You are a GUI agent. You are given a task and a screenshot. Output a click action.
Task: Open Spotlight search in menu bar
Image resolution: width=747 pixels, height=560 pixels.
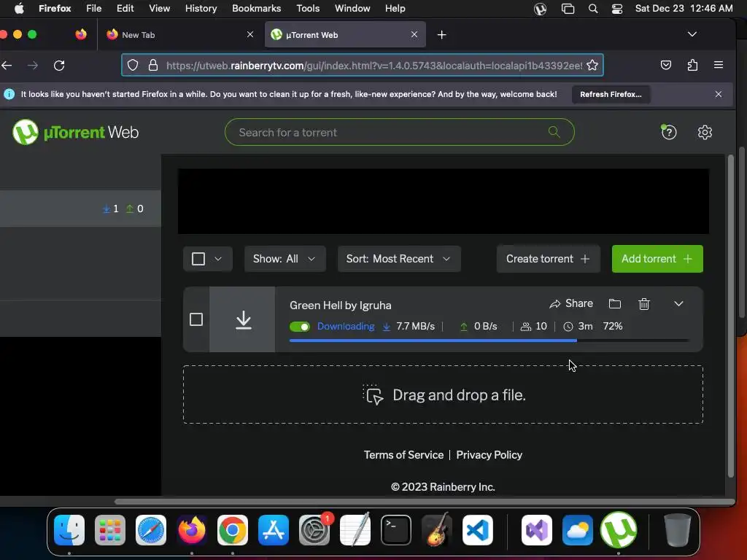[x=592, y=9]
